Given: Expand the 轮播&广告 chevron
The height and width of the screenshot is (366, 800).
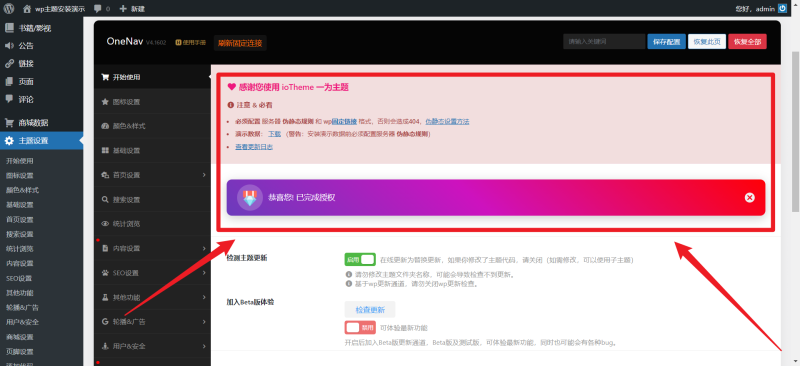Looking at the screenshot, I should 204,322.
